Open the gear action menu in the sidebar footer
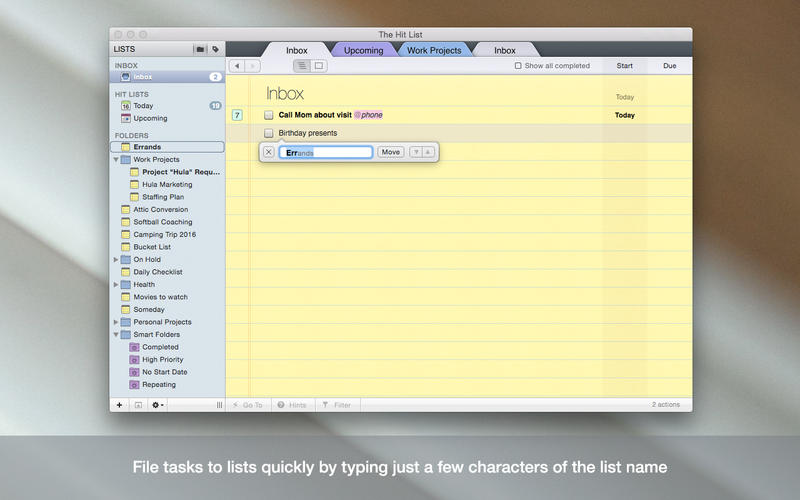Viewport: 800px width, 500px height. tap(158, 405)
